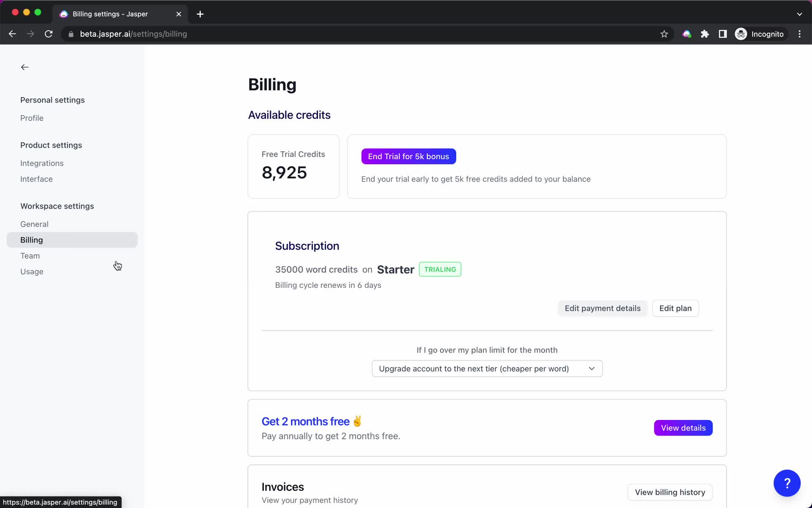Screen dimensions: 812x508
Task: Click the back arrow navigation icon
Action: (x=25, y=67)
